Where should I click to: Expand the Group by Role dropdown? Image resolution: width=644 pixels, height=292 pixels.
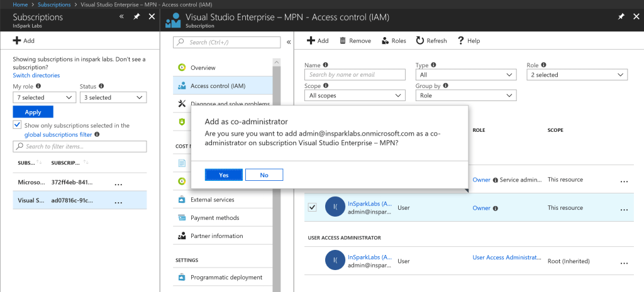click(x=466, y=95)
